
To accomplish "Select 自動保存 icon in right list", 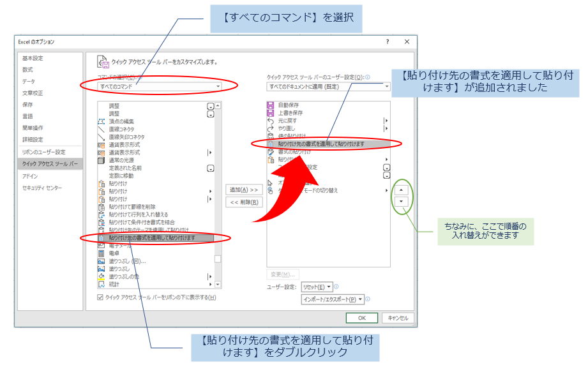I will coord(271,105).
